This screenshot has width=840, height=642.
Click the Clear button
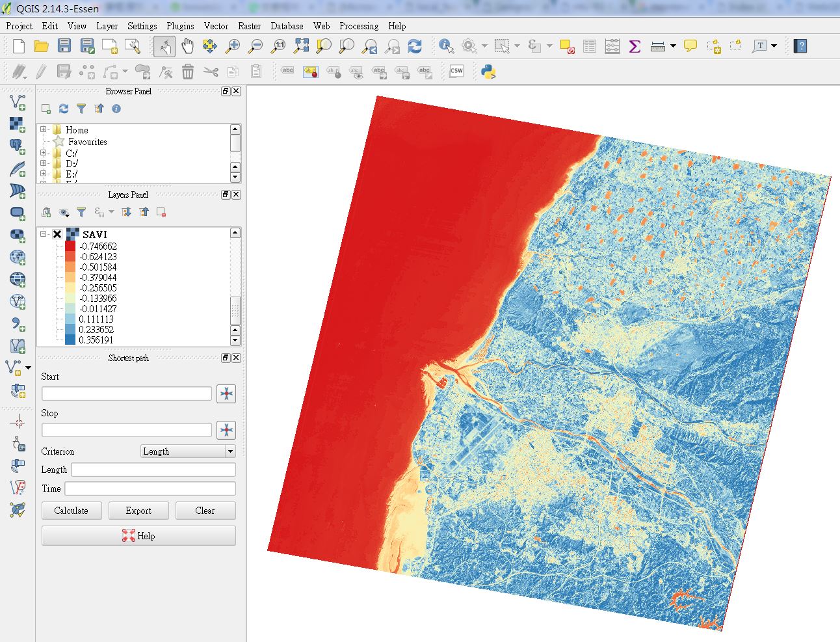(x=205, y=511)
